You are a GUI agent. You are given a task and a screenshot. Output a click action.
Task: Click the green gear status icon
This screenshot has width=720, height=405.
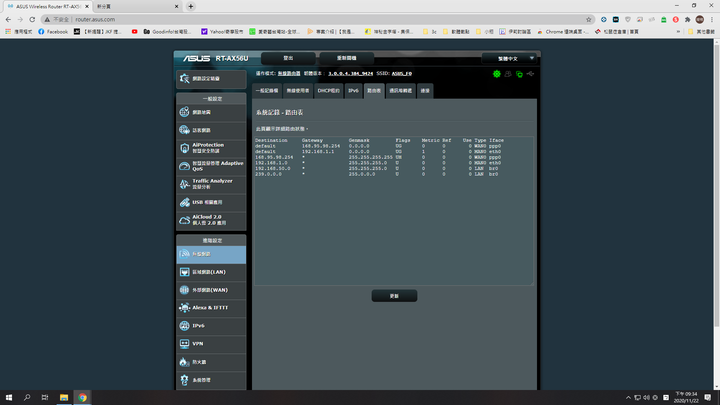496,74
